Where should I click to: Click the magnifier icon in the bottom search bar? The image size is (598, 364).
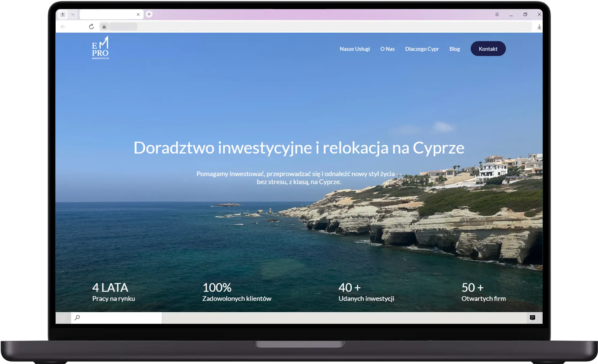tap(77, 318)
